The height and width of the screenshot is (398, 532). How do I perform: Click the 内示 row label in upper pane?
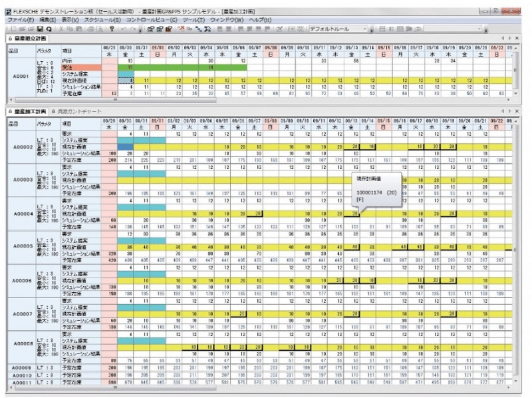click(x=81, y=61)
